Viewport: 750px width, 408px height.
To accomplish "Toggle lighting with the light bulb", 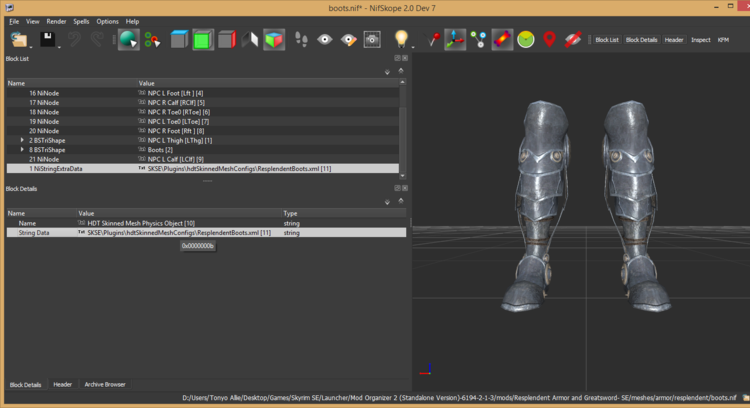I will [x=401, y=39].
